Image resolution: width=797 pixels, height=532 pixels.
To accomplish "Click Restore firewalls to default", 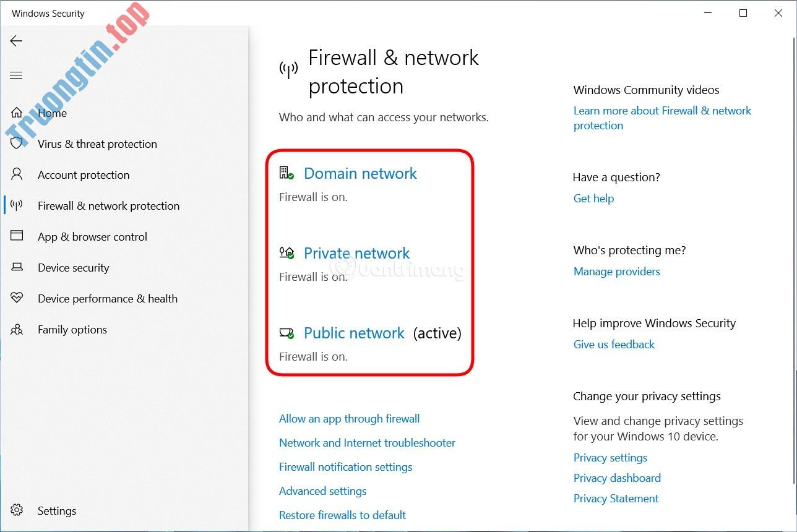I will pos(342,515).
